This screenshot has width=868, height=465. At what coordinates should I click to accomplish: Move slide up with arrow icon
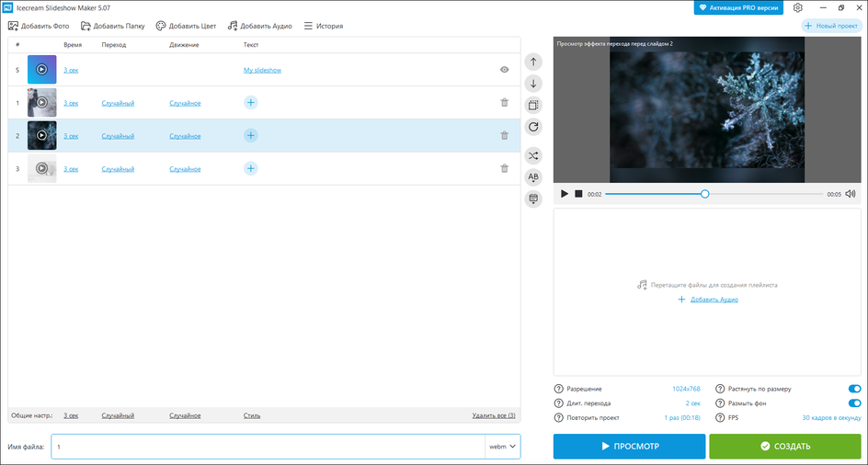coord(533,62)
